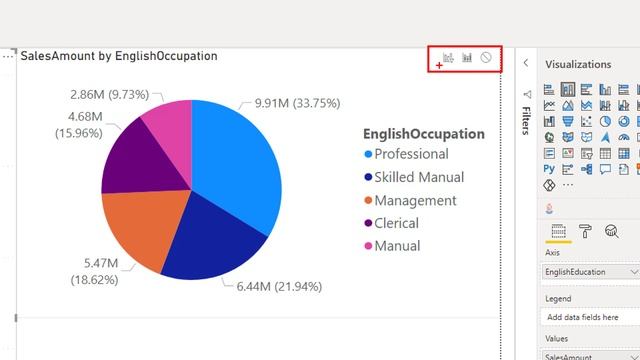Click the Visualizations pane header
Viewport: 640px width, 360px height.
[x=578, y=64]
